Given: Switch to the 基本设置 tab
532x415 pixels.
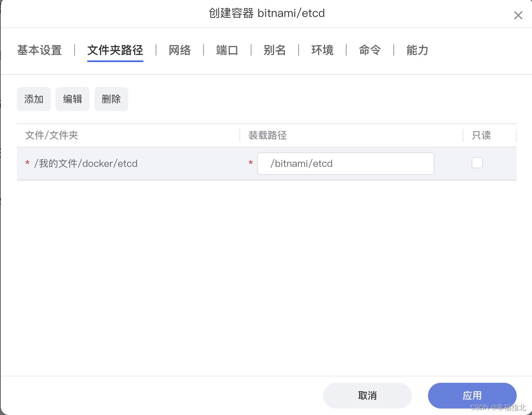Looking at the screenshot, I should point(39,50).
